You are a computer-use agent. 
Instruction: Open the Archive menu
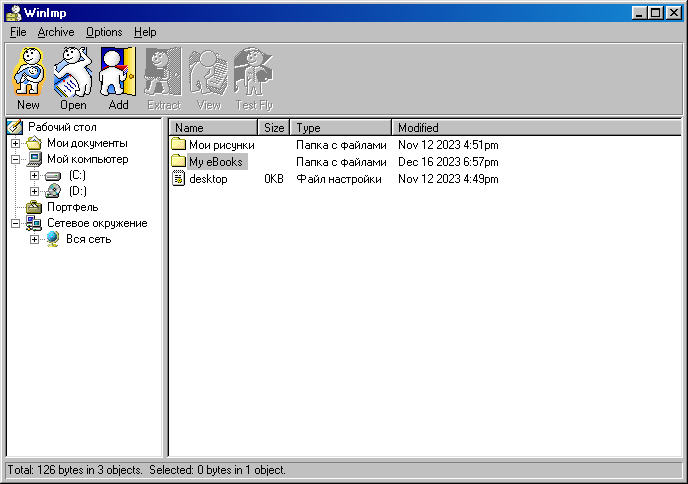pyautogui.click(x=56, y=32)
